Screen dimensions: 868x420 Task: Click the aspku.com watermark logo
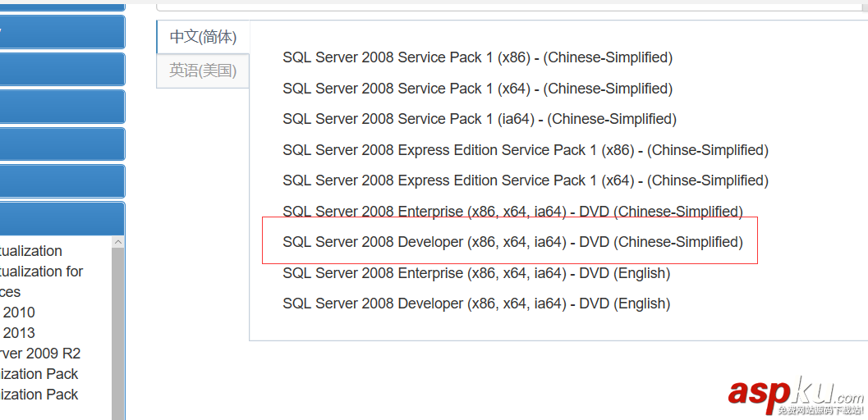[793, 395]
